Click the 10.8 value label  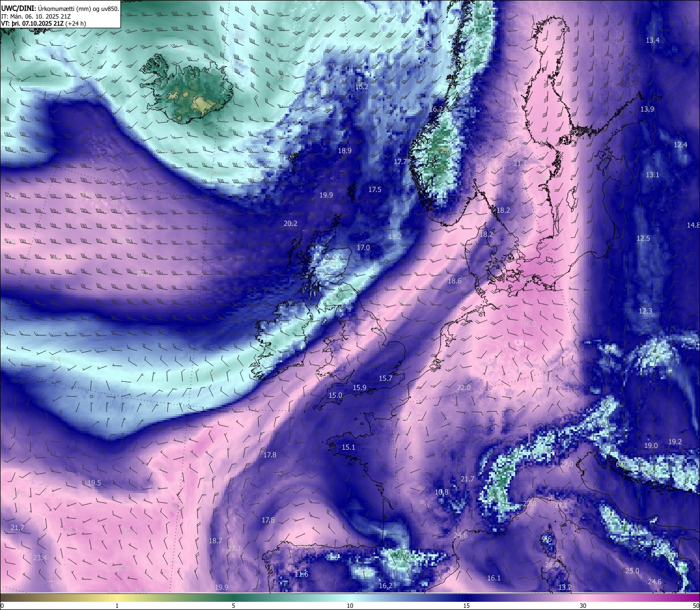pyautogui.click(x=441, y=492)
